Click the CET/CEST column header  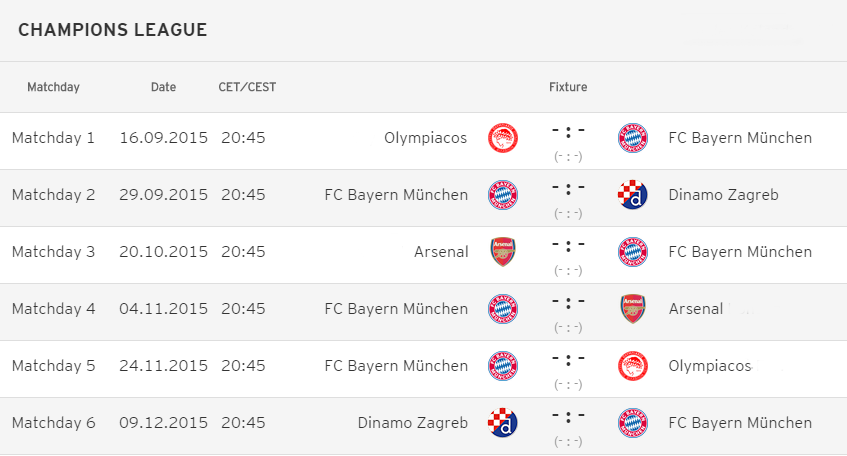(x=247, y=87)
